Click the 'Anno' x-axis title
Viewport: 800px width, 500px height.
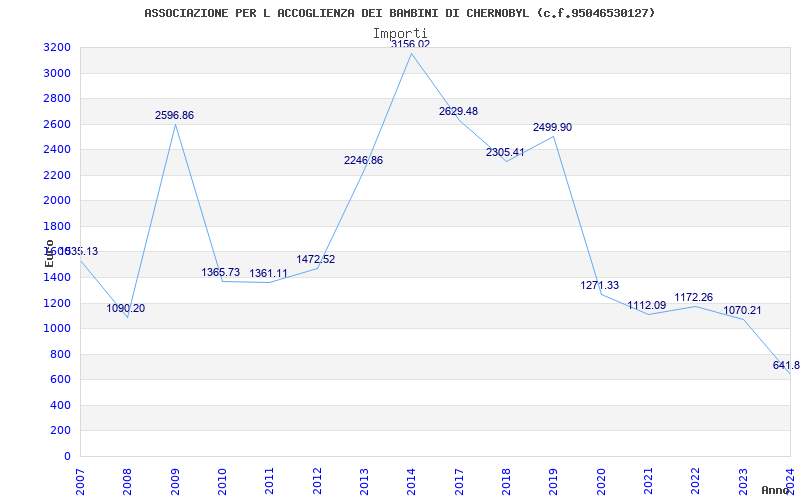(x=774, y=490)
